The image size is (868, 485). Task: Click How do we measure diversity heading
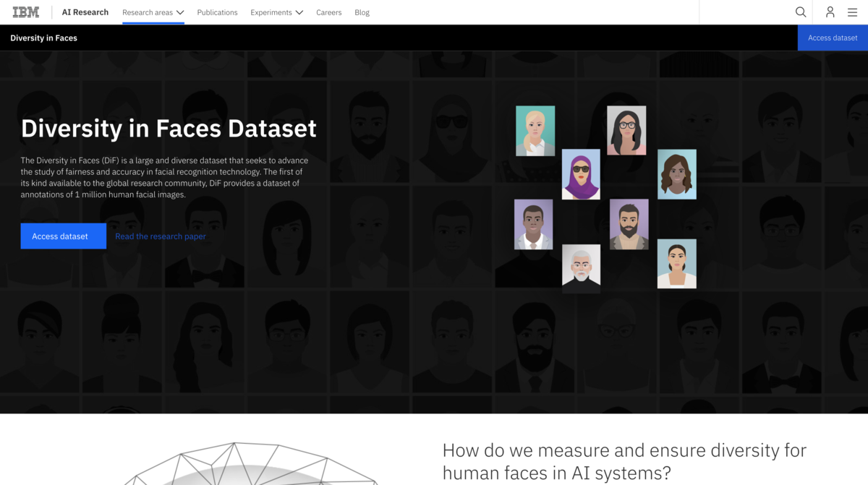click(x=624, y=462)
